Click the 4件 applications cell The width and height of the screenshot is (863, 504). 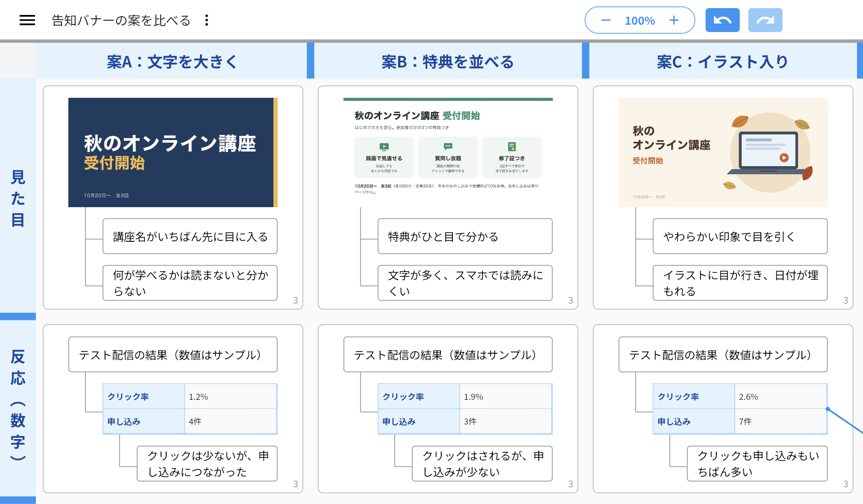tap(231, 421)
